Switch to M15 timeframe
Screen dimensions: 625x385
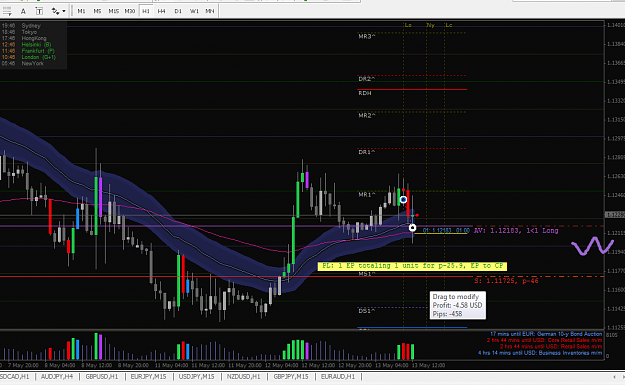point(114,11)
